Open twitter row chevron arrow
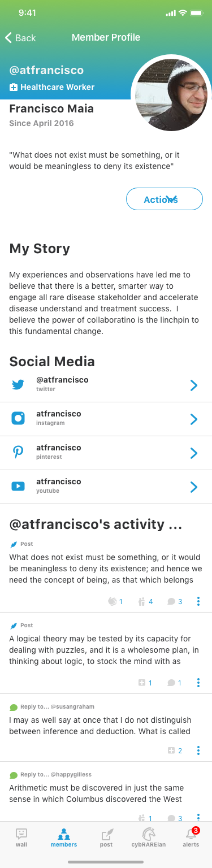The image size is (212, 868). pos(194,385)
